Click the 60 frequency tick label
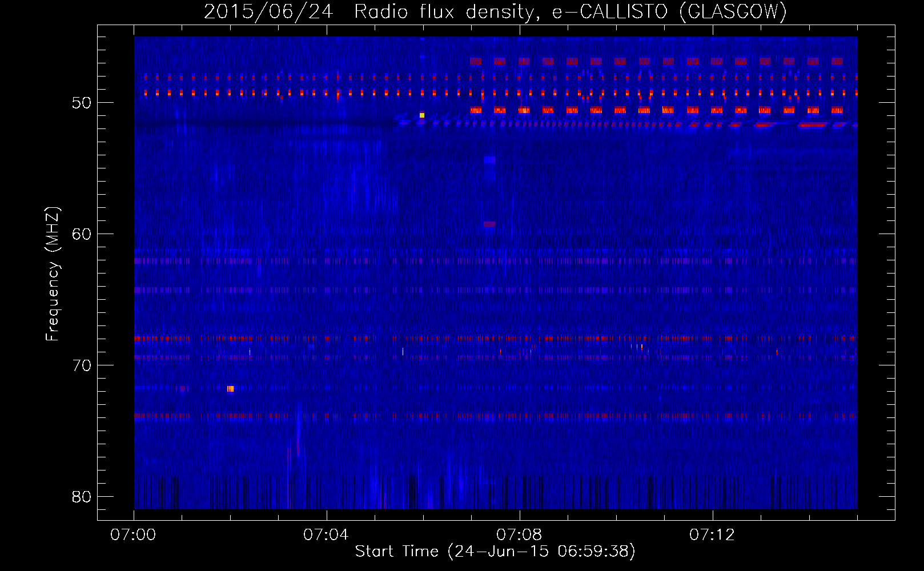This screenshot has width=924, height=571. pos(82,234)
